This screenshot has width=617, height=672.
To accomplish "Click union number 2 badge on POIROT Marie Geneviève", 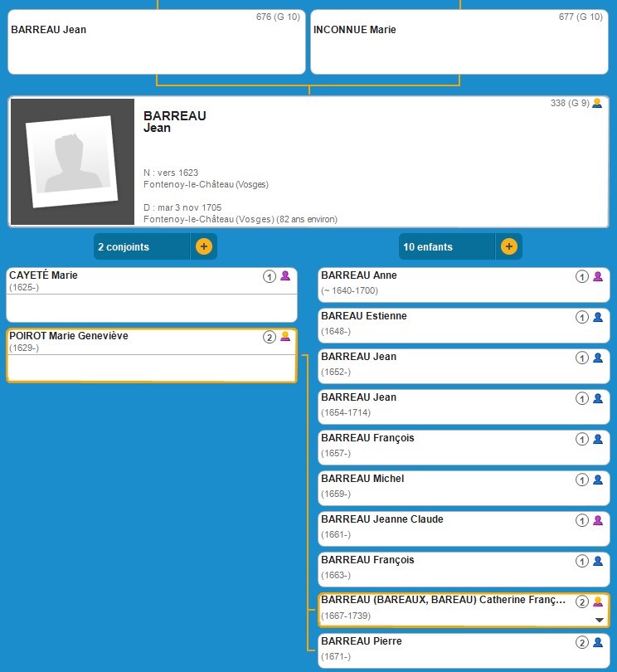I will click(269, 337).
